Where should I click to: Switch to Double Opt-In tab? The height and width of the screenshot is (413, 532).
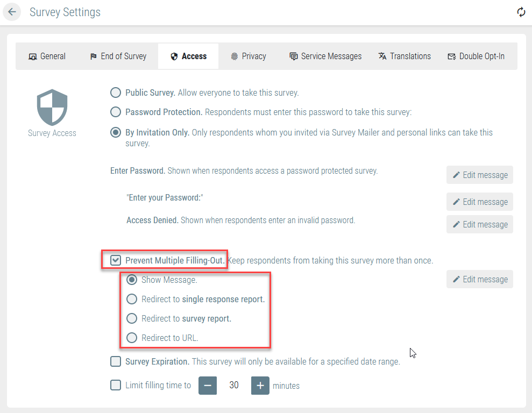tap(476, 56)
